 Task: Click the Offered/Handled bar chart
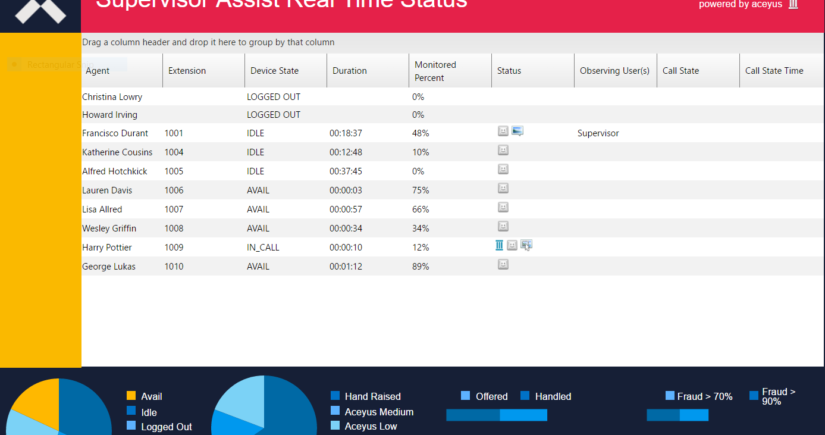[497, 415]
